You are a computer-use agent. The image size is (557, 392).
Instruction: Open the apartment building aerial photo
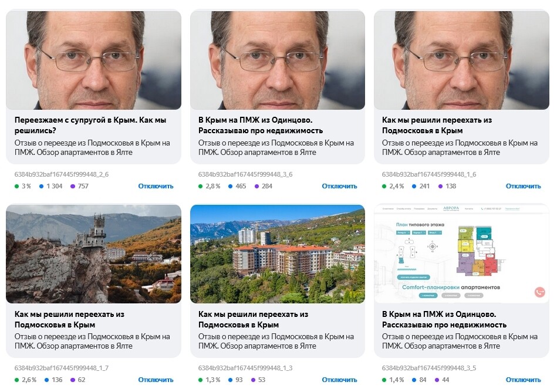tap(277, 254)
